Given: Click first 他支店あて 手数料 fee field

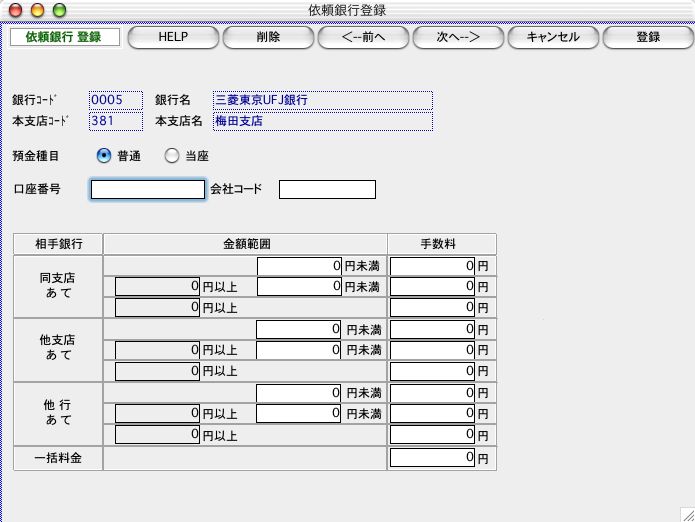Looking at the screenshot, I should [x=432, y=329].
